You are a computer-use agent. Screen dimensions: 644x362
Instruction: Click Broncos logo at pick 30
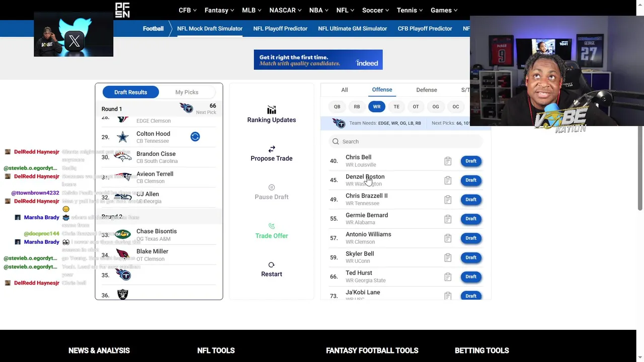pyautogui.click(x=123, y=157)
